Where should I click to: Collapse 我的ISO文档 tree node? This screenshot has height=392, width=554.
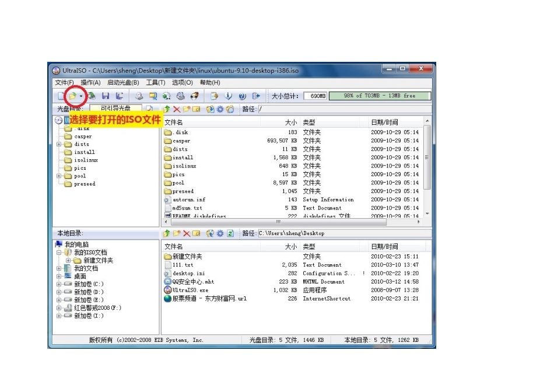click(59, 253)
